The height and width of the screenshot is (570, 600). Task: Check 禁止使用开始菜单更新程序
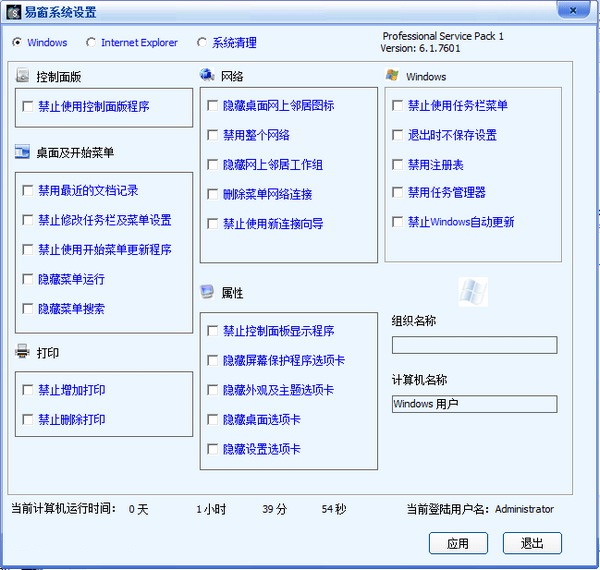click(28, 249)
